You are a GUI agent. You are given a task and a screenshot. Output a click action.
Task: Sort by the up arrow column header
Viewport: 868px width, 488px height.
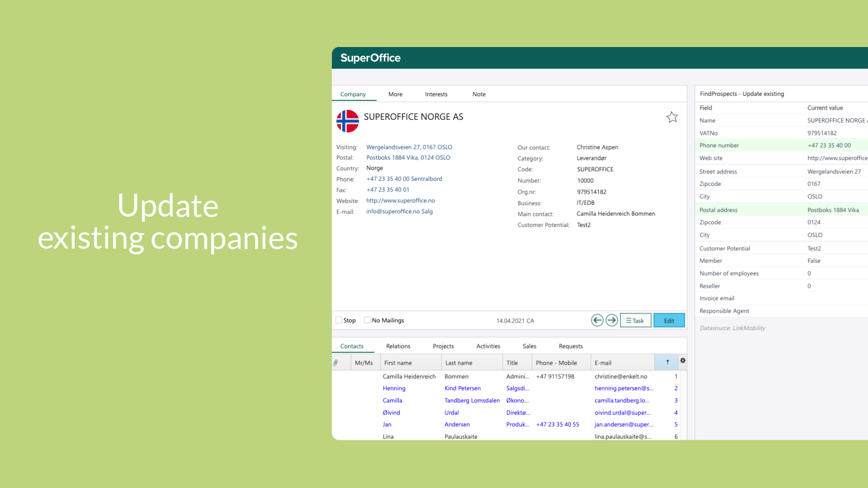click(x=667, y=362)
